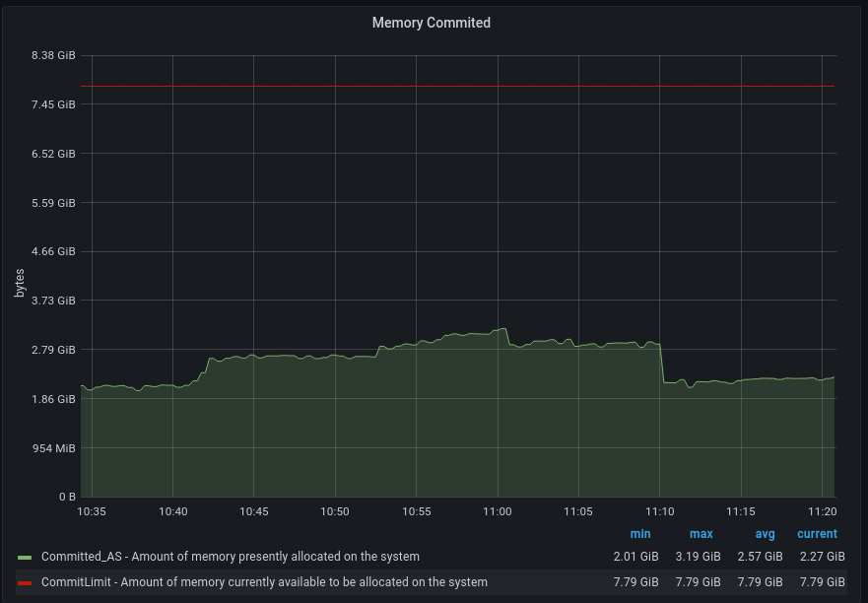Sort legend by avg column header
Screen dimensions: 868x603
pyautogui.click(x=765, y=534)
